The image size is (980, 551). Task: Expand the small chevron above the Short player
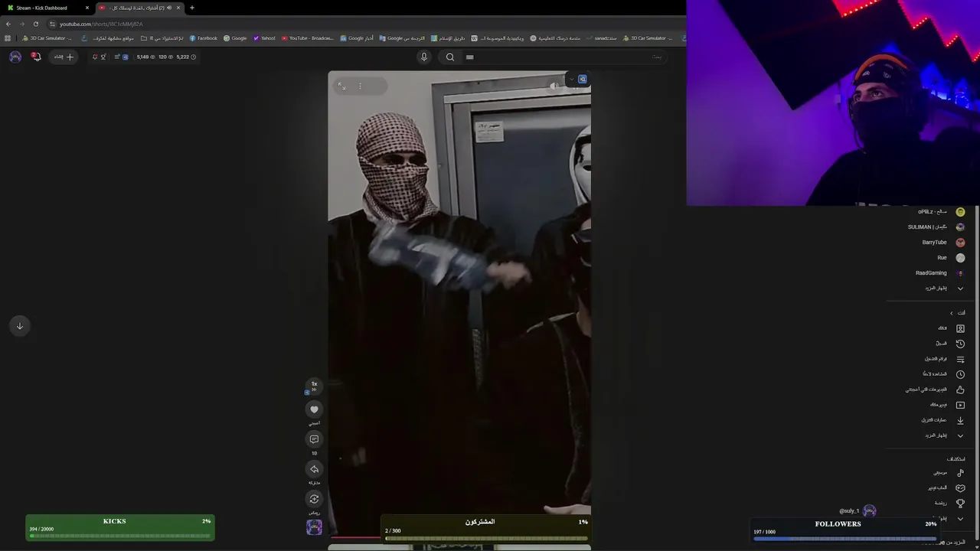click(571, 79)
